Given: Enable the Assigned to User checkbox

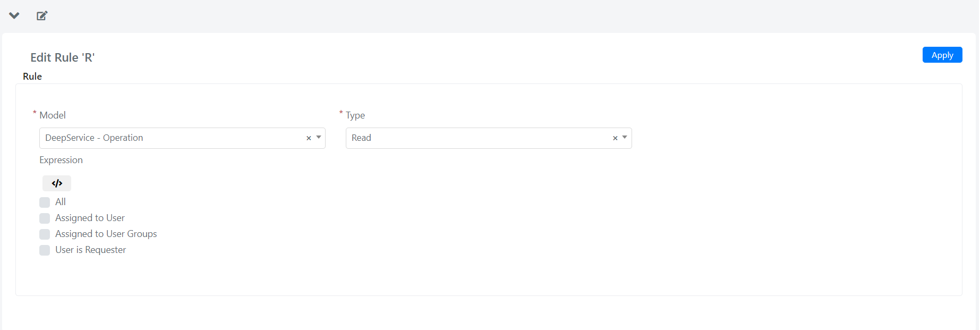Looking at the screenshot, I should [x=45, y=218].
